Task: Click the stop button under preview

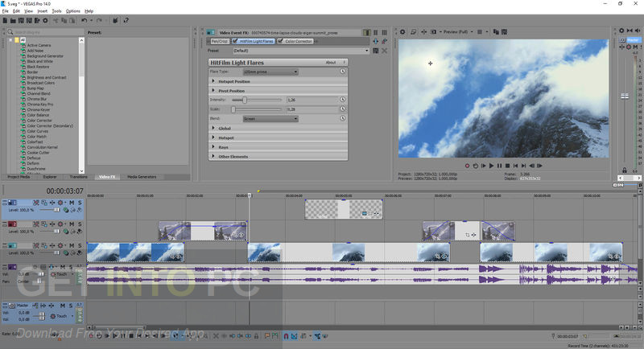Action: tap(508, 166)
